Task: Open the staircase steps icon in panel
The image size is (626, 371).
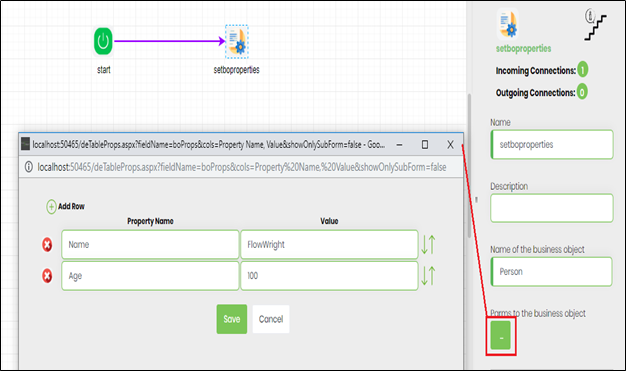Action: point(595,26)
